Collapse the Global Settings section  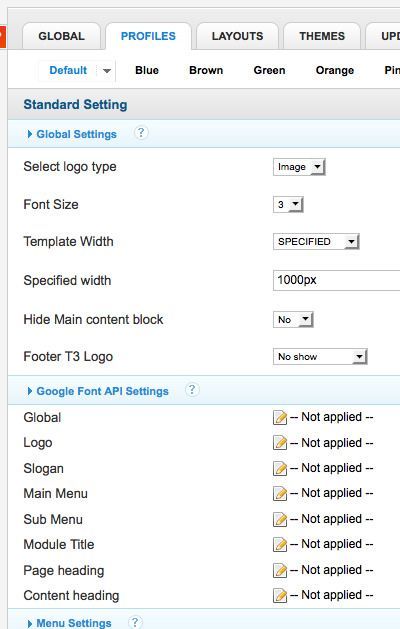[x=72, y=134]
